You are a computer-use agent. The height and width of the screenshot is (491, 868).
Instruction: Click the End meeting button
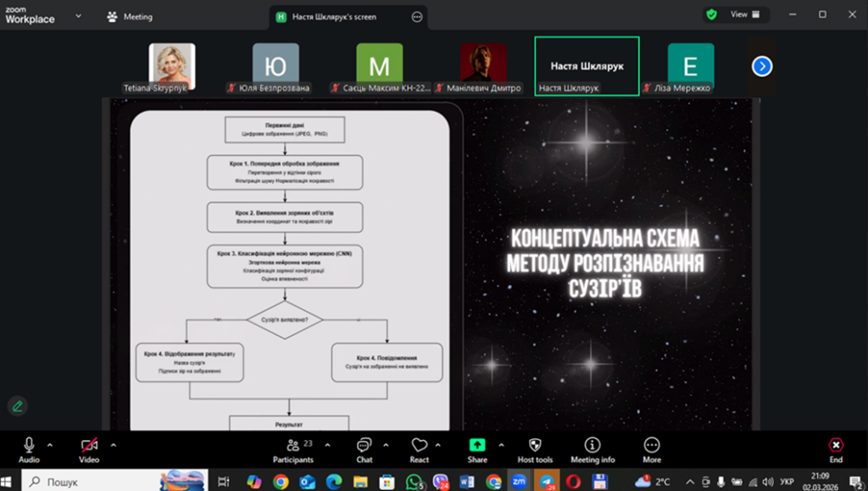point(836,449)
